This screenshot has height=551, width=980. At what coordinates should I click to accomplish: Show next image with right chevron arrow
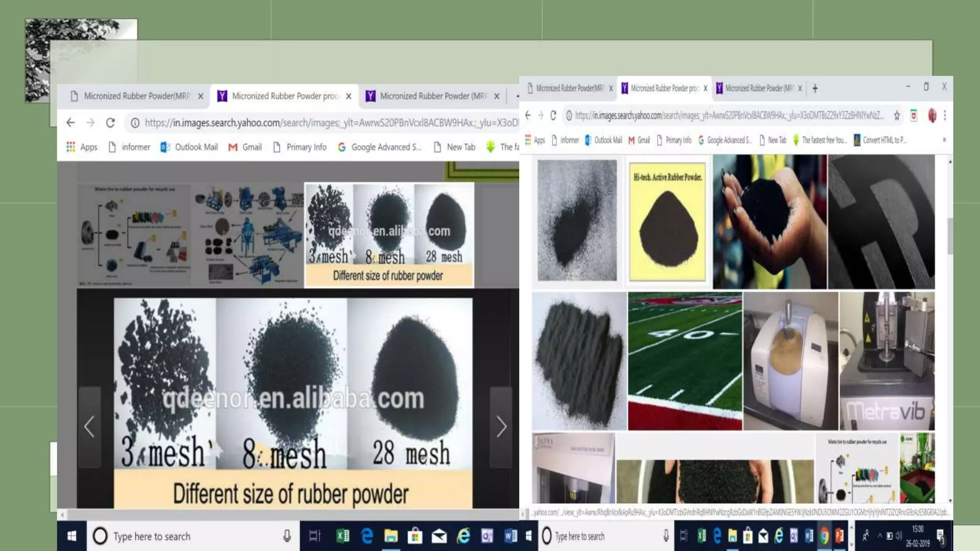501,427
